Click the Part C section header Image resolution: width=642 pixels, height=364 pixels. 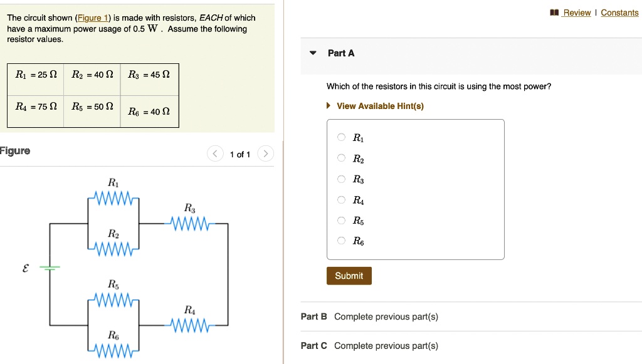313,345
